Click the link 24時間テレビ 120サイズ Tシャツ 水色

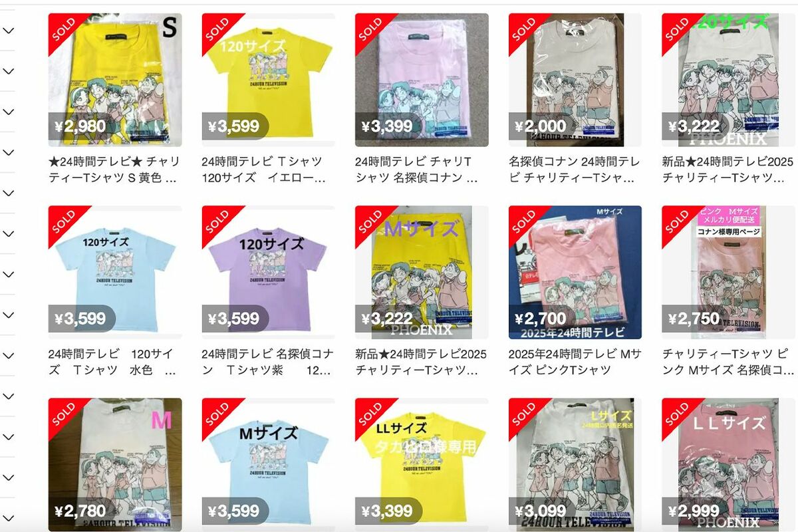113,362
